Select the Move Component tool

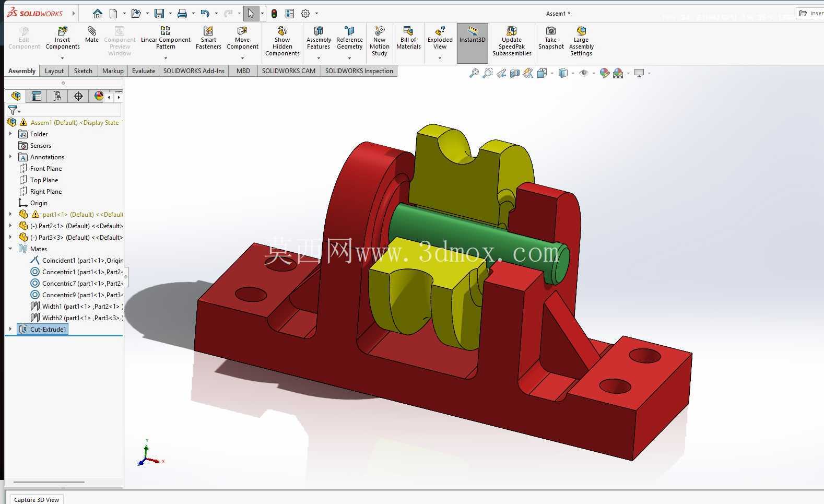tap(242, 38)
